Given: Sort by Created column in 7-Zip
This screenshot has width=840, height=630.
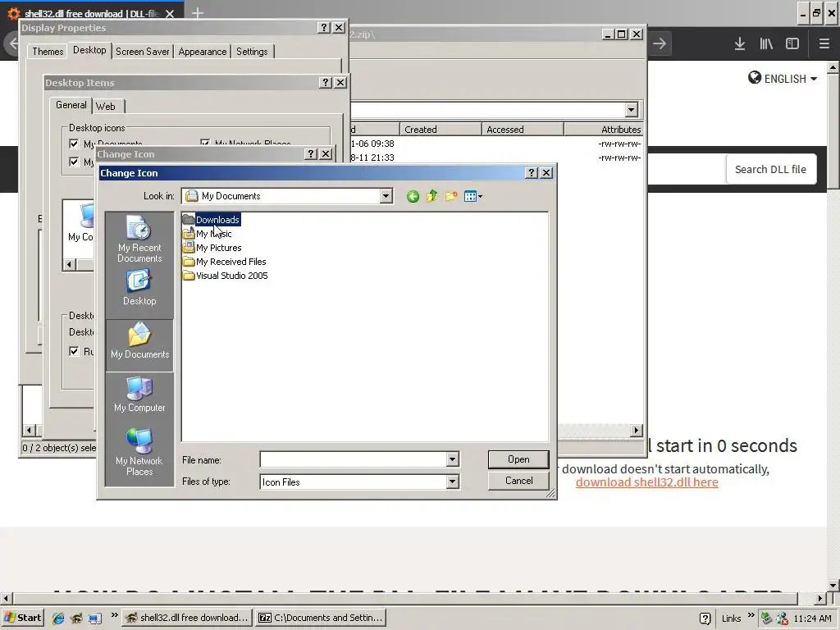Looking at the screenshot, I should pos(441,129).
